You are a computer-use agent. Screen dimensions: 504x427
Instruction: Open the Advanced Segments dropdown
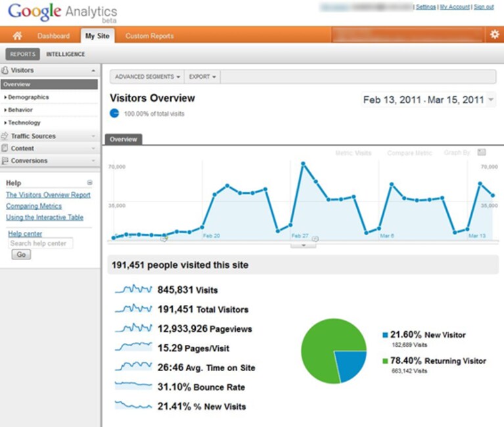147,77
